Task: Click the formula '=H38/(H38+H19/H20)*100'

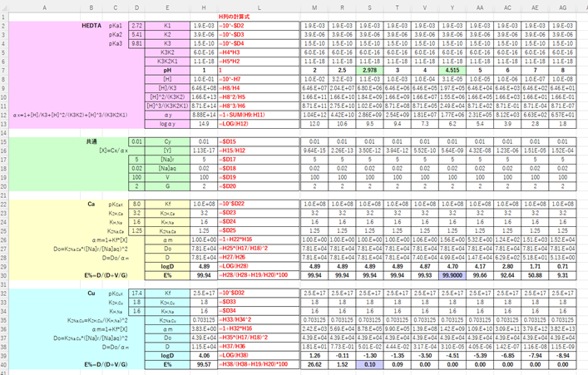Action: pos(253,364)
